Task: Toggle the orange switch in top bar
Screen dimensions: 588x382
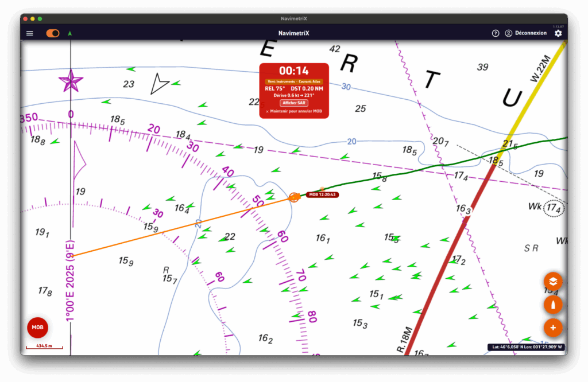Action: [53, 33]
